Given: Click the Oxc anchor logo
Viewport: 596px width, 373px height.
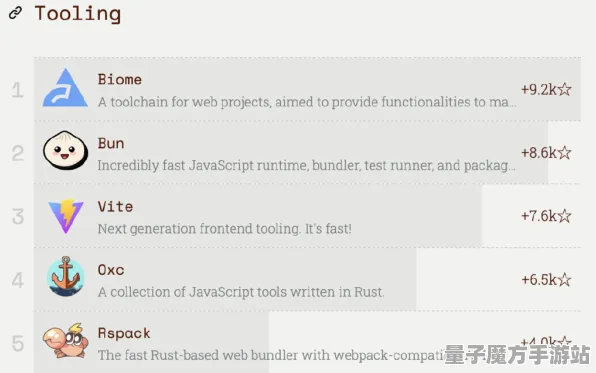Looking at the screenshot, I should coord(66,276).
